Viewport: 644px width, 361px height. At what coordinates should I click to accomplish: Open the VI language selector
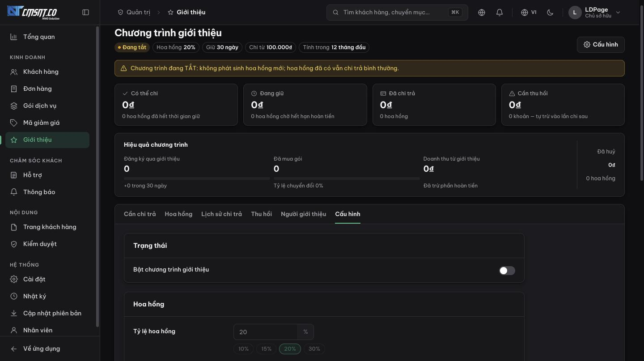[x=529, y=13]
